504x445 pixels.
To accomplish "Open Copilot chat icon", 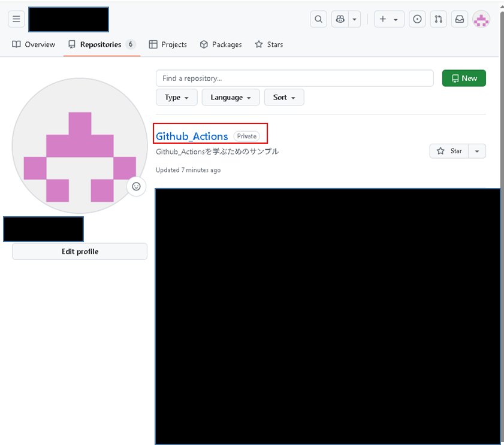I will [x=340, y=19].
